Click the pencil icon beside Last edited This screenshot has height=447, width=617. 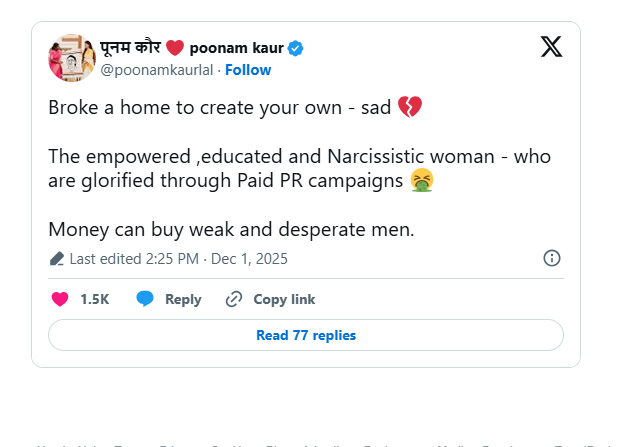(57, 259)
